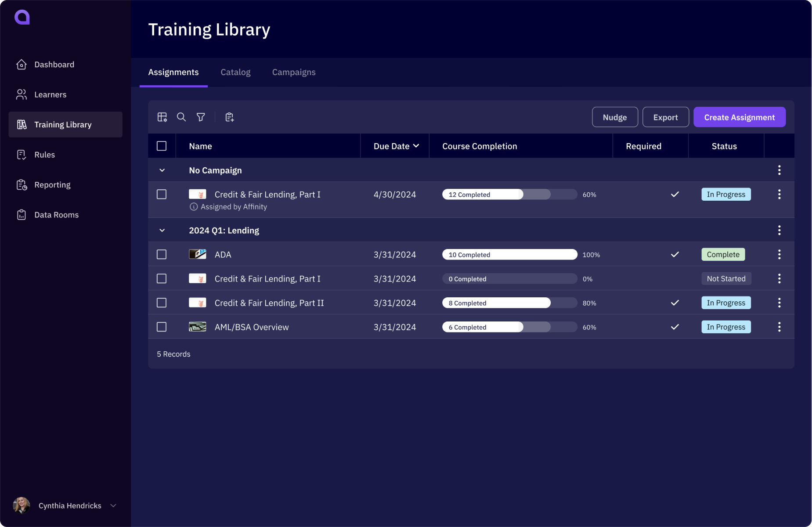Image resolution: width=812 pixels, height=527 pixels.
Task: Click the Rules icon in the sidebar
Action: 22,154
